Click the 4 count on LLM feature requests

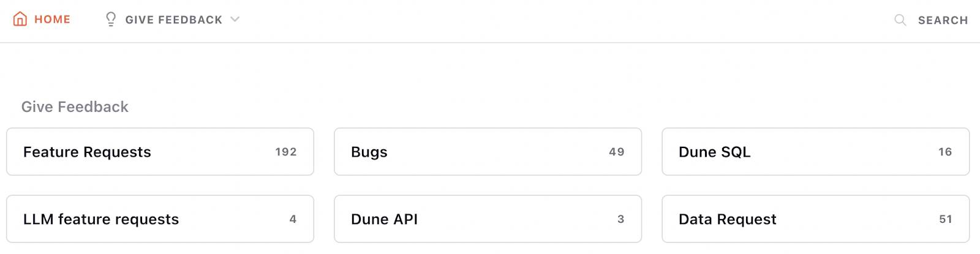pos(293,219)
